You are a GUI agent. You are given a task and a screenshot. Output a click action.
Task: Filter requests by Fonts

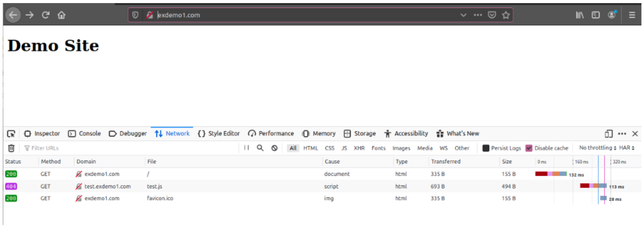coord(379,148)
